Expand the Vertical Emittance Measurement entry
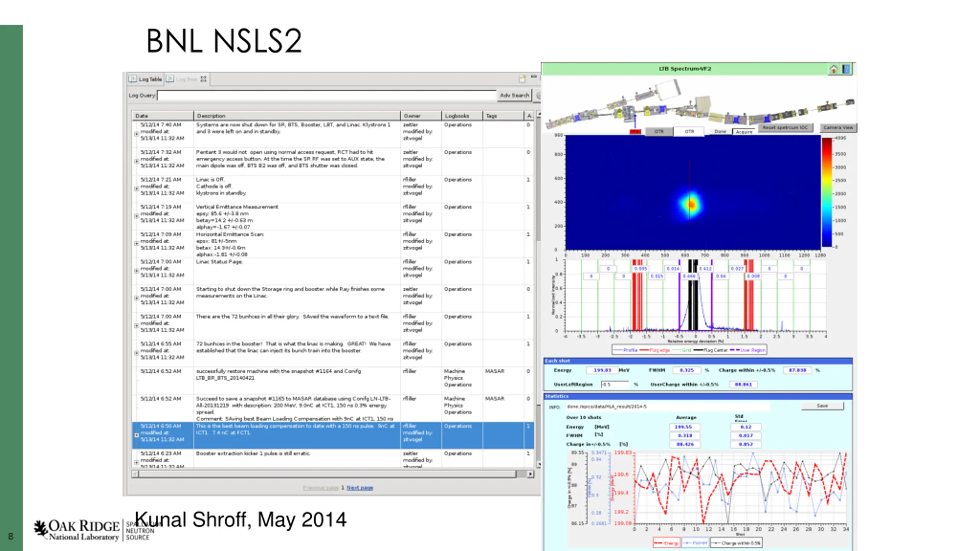Viewport: 980px width, 551px height. pyautogui.click(x=136, y=216)
